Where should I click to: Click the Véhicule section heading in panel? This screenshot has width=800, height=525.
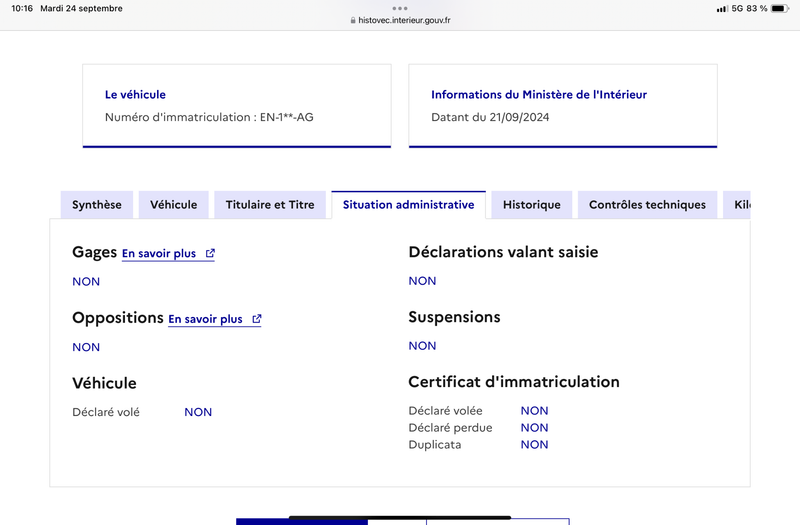coord(105,383)
